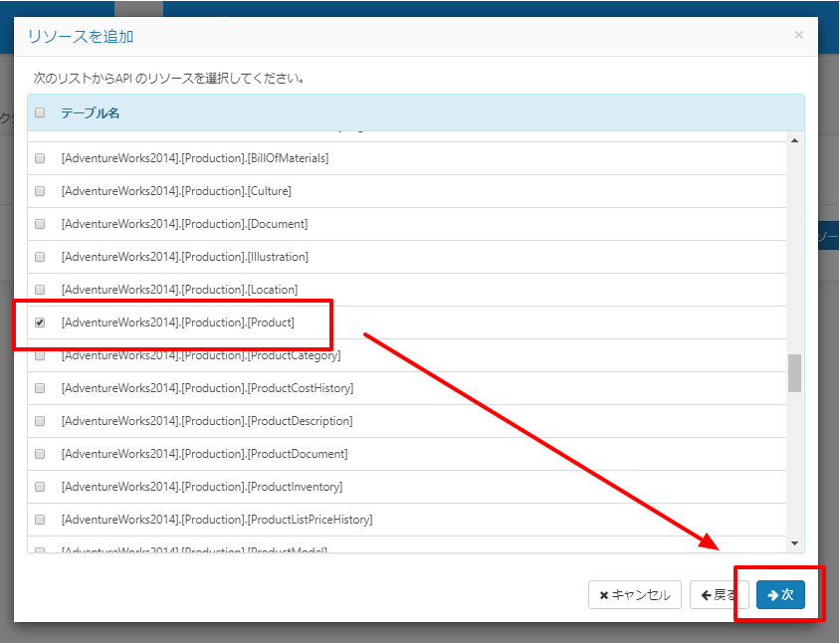
Task: Check the ProductDescription table checkbox
Action: [40, 421]
